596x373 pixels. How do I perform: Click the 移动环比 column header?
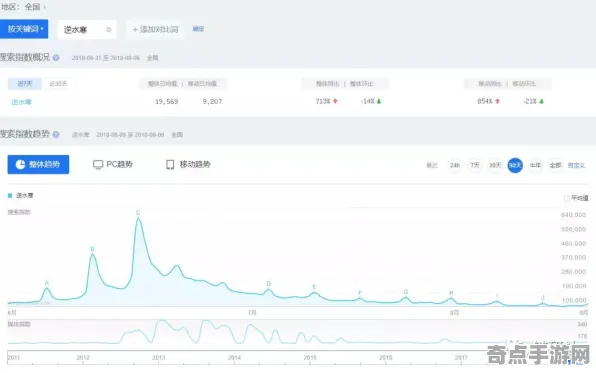[524, 84]
